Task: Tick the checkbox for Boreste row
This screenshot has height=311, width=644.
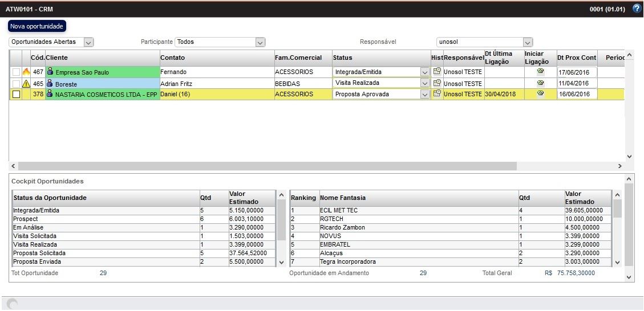Action: [x=16, y=84]
